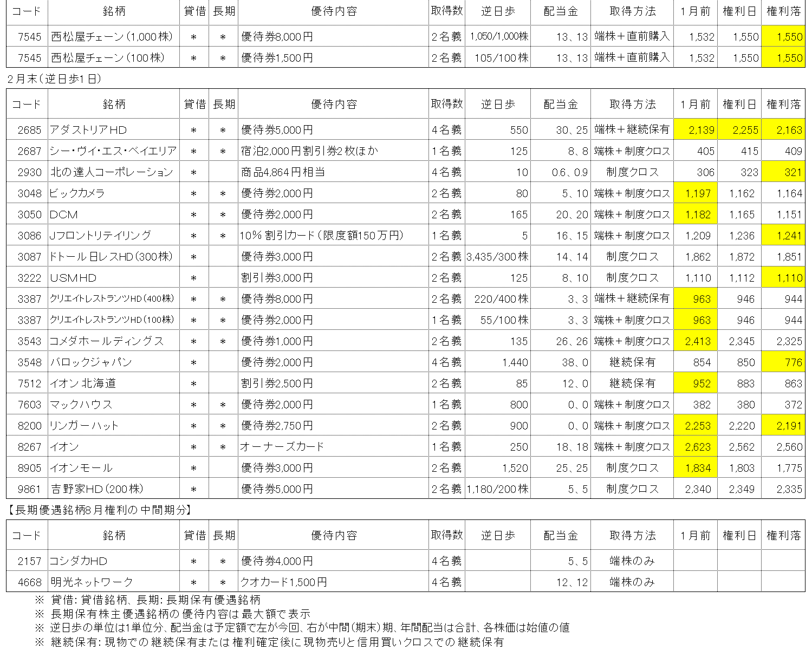Click highlighted 権利日 price 2,255
The height and width of the screenshot is (650, 812).
(x=739, y=130)
